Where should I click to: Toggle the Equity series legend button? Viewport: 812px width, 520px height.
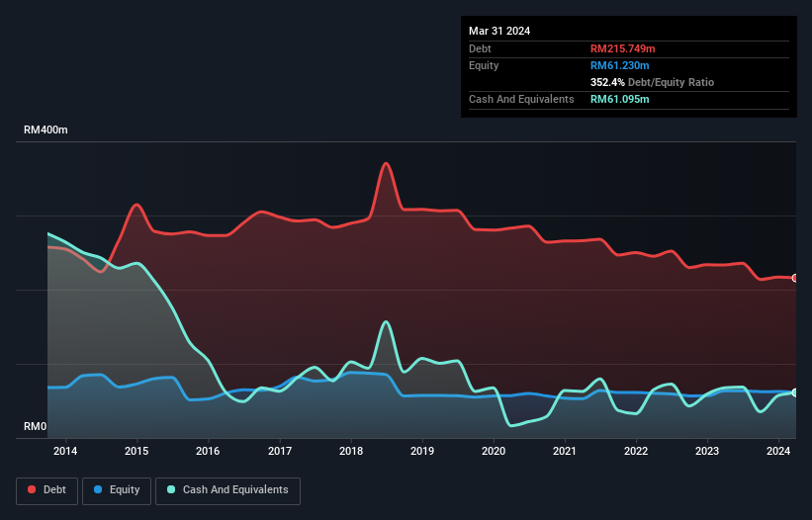tap(117, 490)
